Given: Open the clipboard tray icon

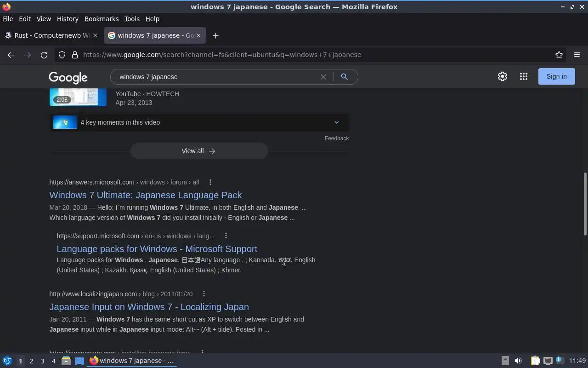Looking at the screenshot, I should pos(535,361).
